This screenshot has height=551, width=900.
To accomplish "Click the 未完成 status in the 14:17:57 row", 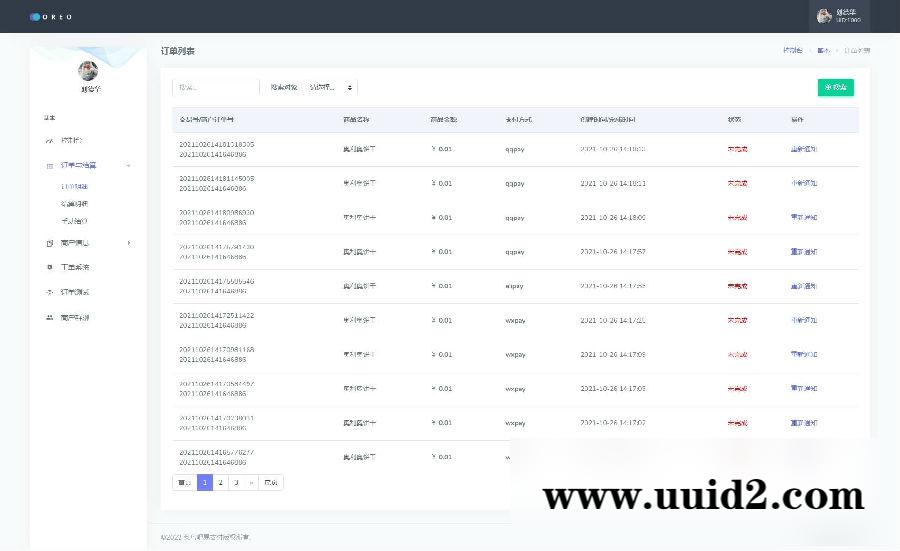I will (738, 251).
